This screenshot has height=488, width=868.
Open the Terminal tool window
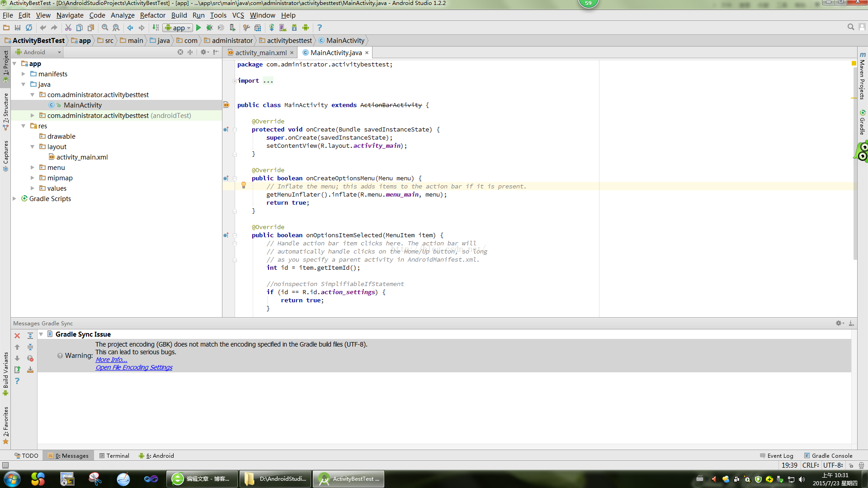[114, 455]
